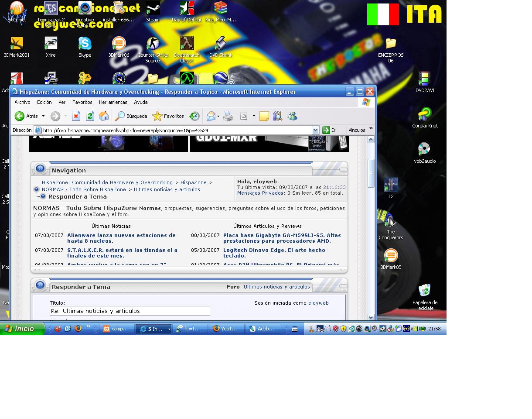Click the Print toolbar icon
This screenshot has width=532, height=419.
click(228, 116)
